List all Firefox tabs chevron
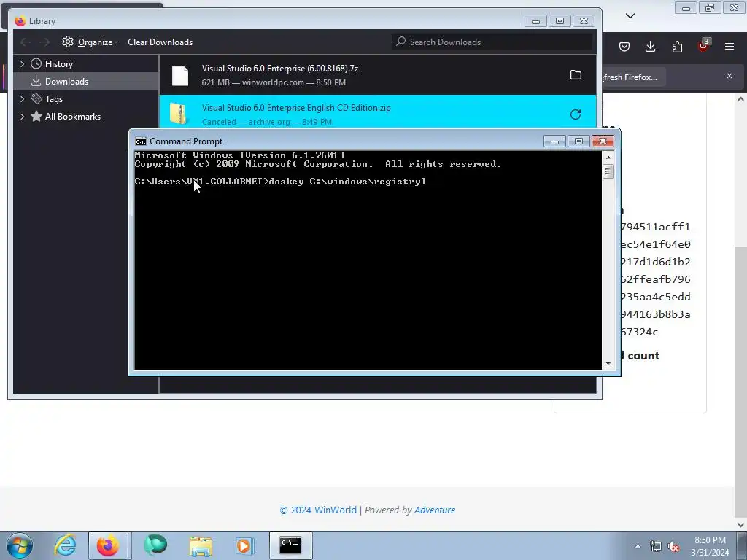The width and height of the screenshot is (747, 560). [x=630, y=16]
